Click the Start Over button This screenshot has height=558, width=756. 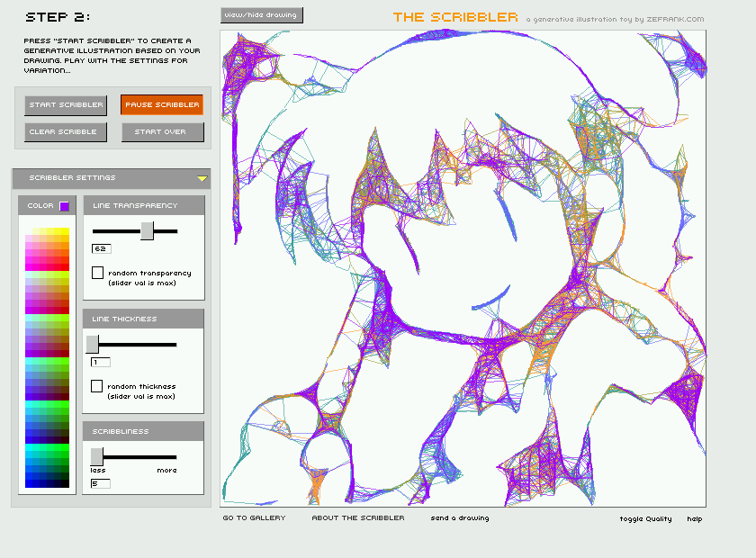click(x=163, y=132)
